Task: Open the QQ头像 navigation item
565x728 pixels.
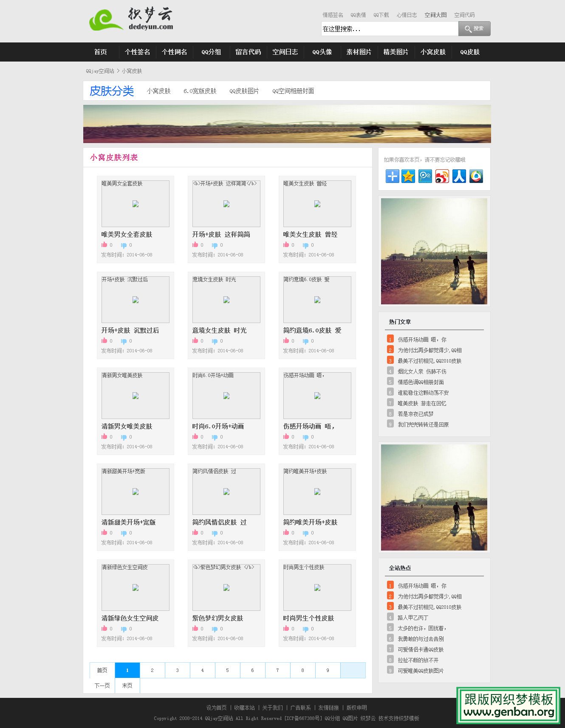Action: coord(322,52)
